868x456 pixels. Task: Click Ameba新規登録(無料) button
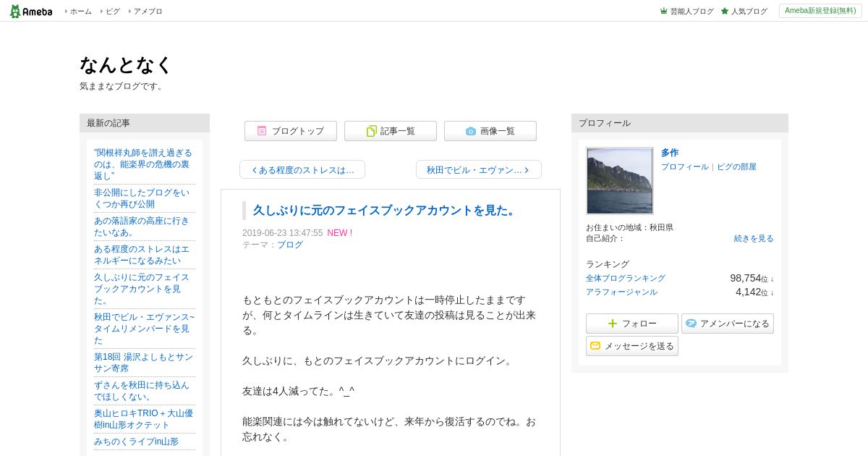(x=820, y=11)
